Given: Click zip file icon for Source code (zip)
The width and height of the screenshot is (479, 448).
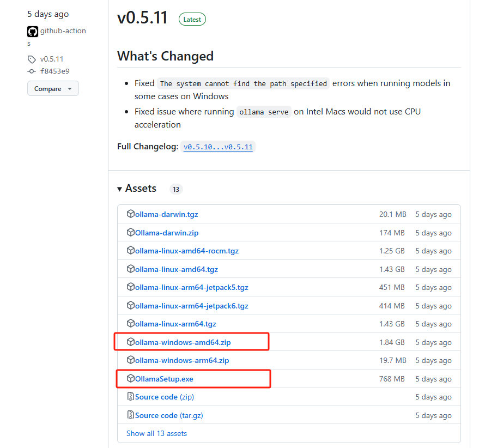Looking at the screenshot, I should (130, 396).
